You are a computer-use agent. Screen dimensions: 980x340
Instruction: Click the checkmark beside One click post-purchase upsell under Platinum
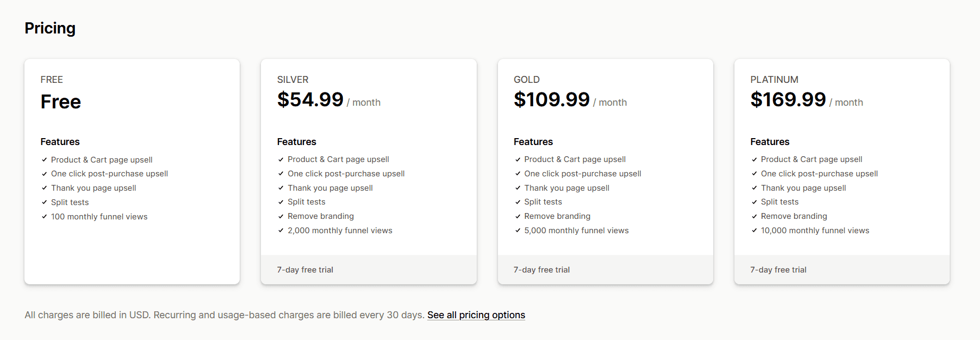coord(754,173)
